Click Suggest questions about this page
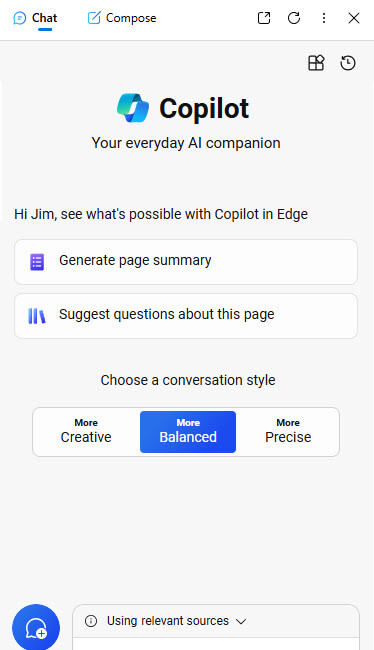This screenshot has width=374, height=650. [x=186, y=316]
